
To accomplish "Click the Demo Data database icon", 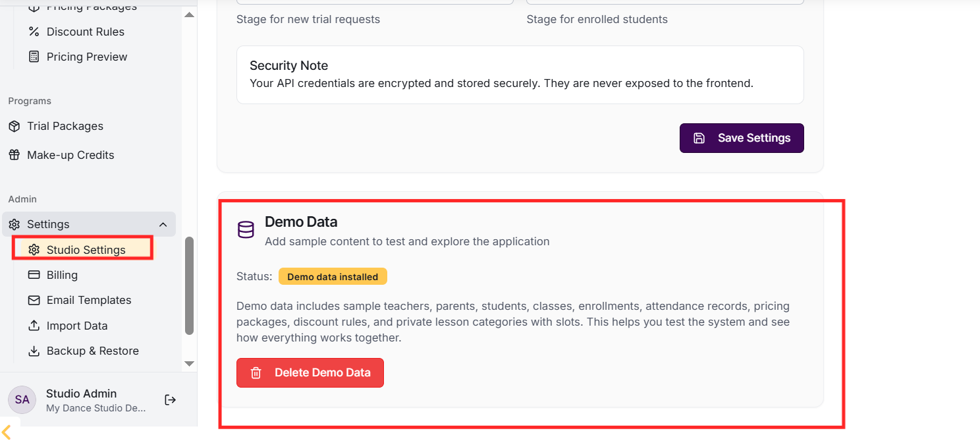I will point(246,229).
